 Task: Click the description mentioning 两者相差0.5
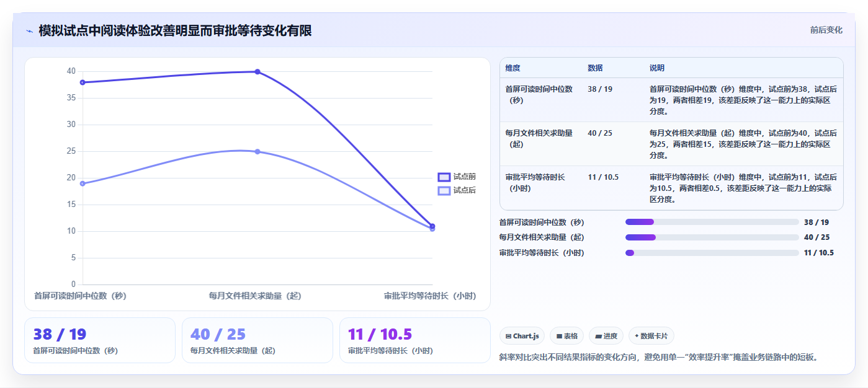(743, 188)
